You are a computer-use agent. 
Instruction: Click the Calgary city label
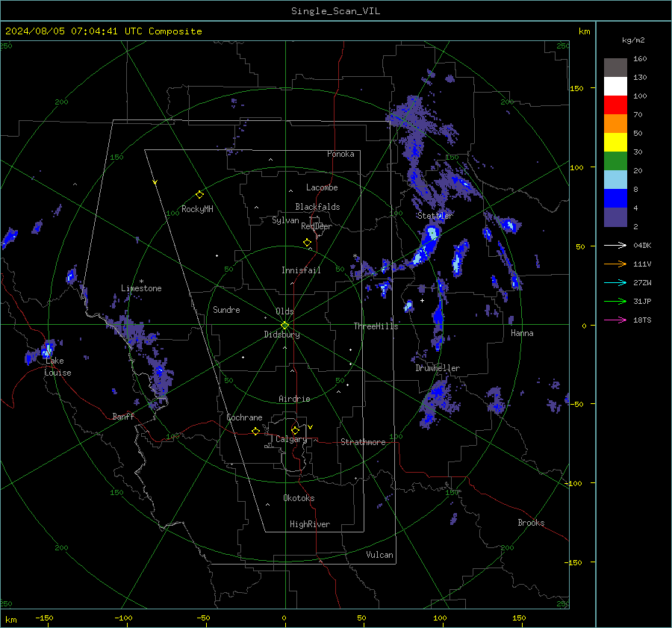(291, 439)
